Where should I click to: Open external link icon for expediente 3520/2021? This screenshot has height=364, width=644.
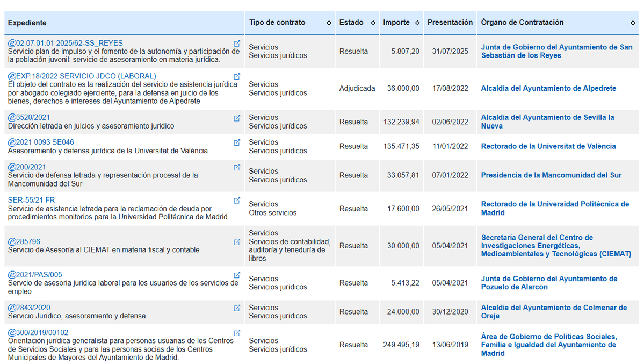pos(237,118)
